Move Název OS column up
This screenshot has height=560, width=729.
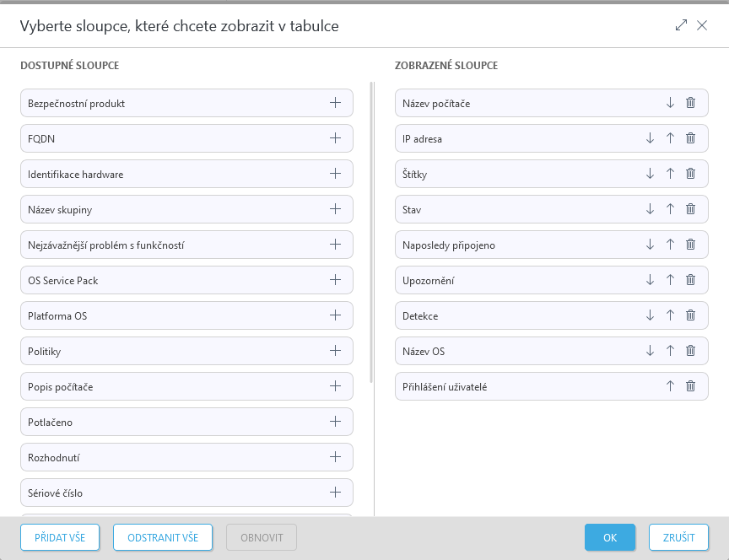coord(670,351)
